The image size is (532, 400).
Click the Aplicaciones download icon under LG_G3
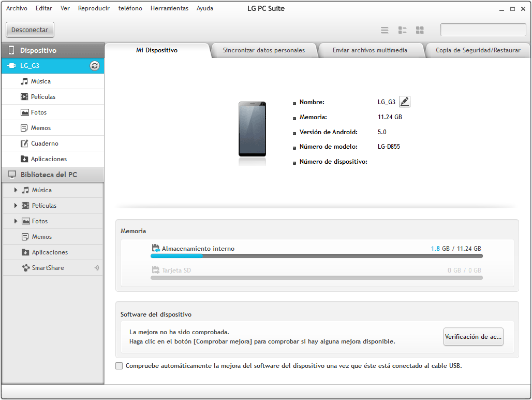24,159
